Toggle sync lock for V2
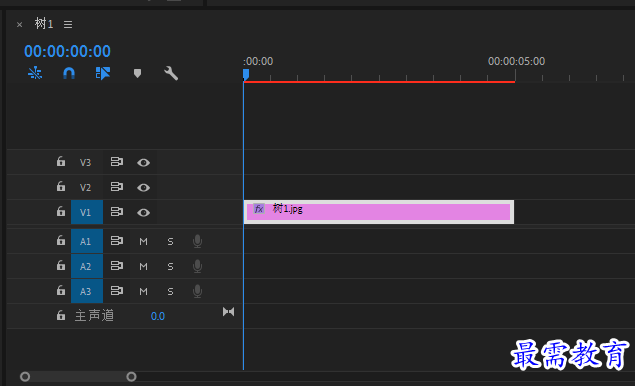Image resolution: width=635 pixels, height=386 pixels. 117,187
